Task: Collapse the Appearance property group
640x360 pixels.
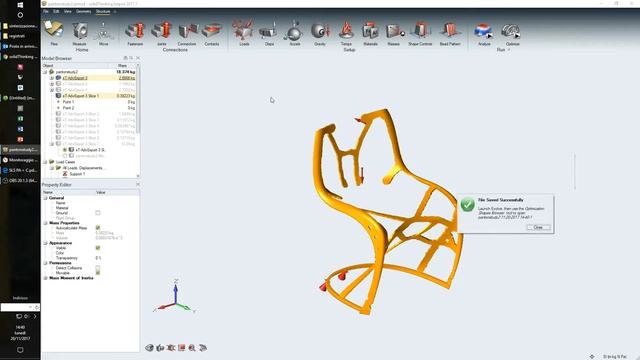Action: point(45,243)
